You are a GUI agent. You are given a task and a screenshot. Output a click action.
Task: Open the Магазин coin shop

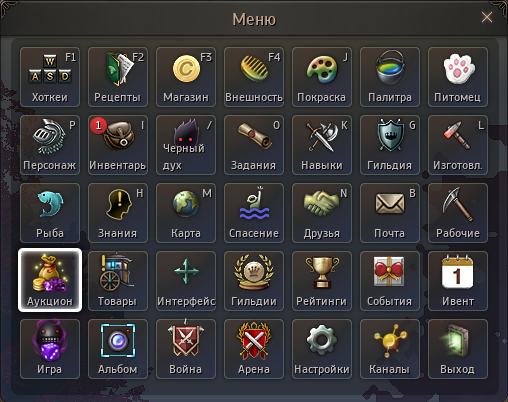pyautogui.click(x=186, y=77)
